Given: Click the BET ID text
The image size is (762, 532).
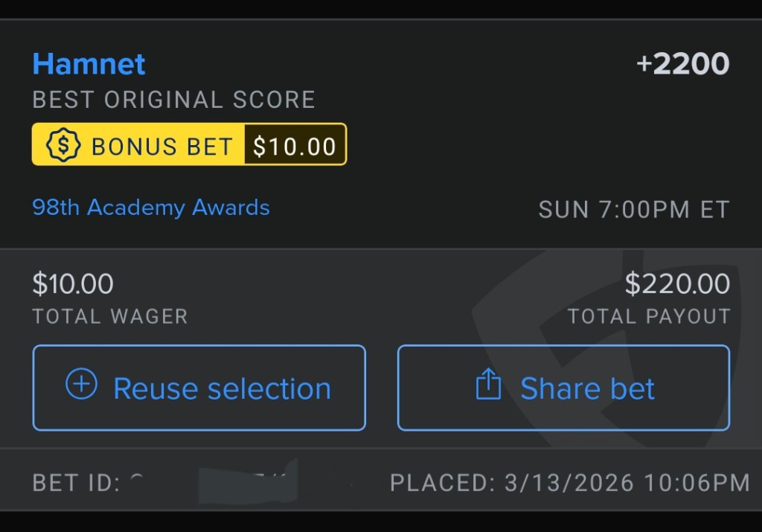Looking at the screenshot, I should point(76,483).
